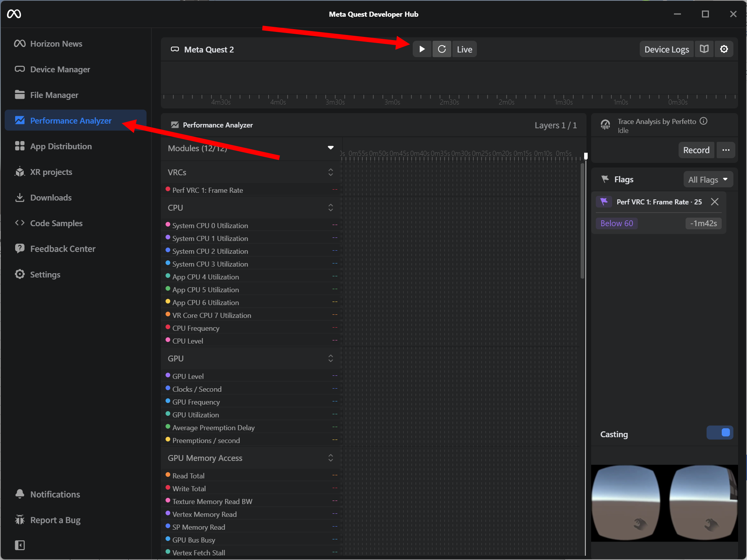Toggle System CPU 2 Utilization metric
Screen dimensions: 747x560
tap(251, 251)
